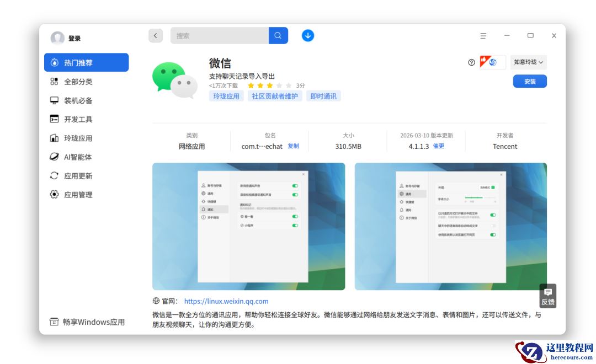Open the 反馈 feedback icon

pos(547,296)
